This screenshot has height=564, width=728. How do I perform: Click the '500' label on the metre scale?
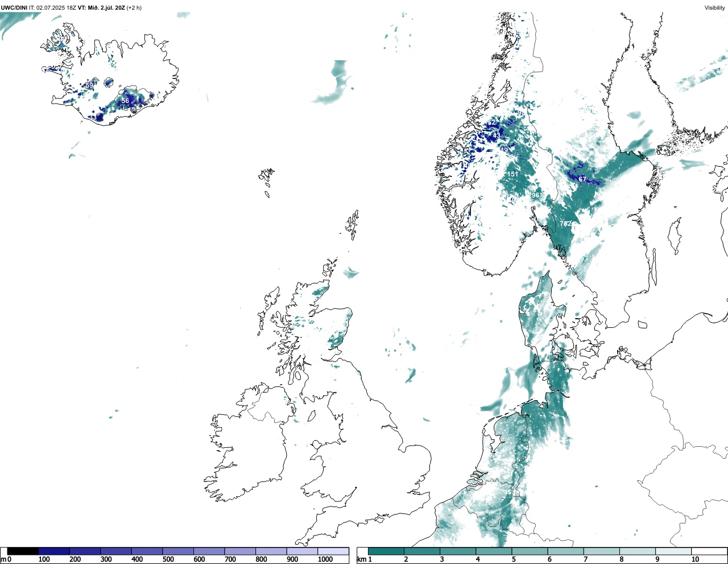[168, 559]
